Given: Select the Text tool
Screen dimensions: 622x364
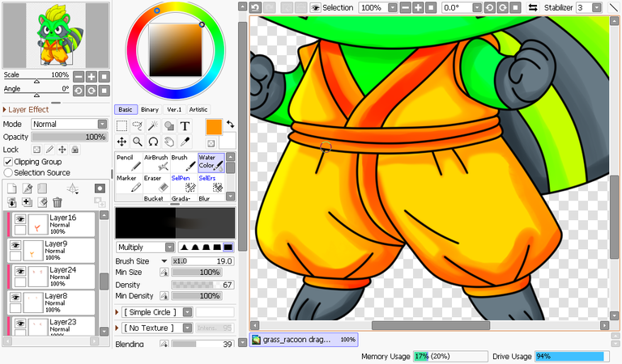Looking at the screenshot, I should 185,126.
